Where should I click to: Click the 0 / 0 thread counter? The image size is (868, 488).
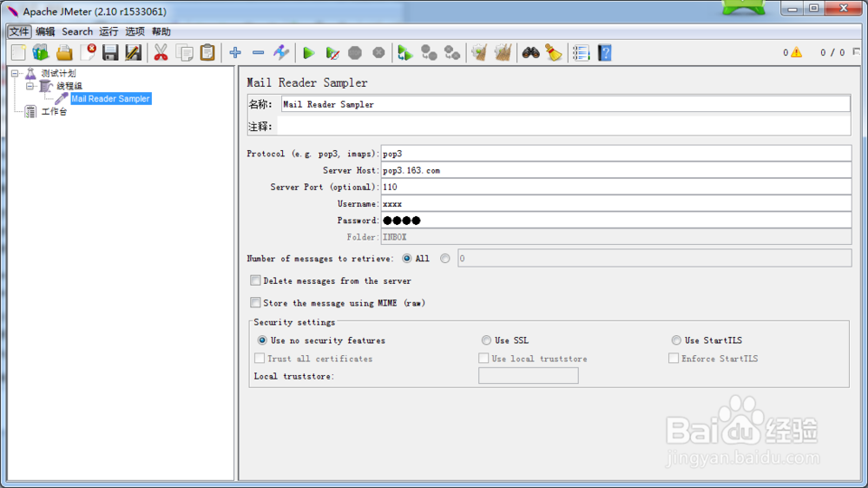click(832, 53)
